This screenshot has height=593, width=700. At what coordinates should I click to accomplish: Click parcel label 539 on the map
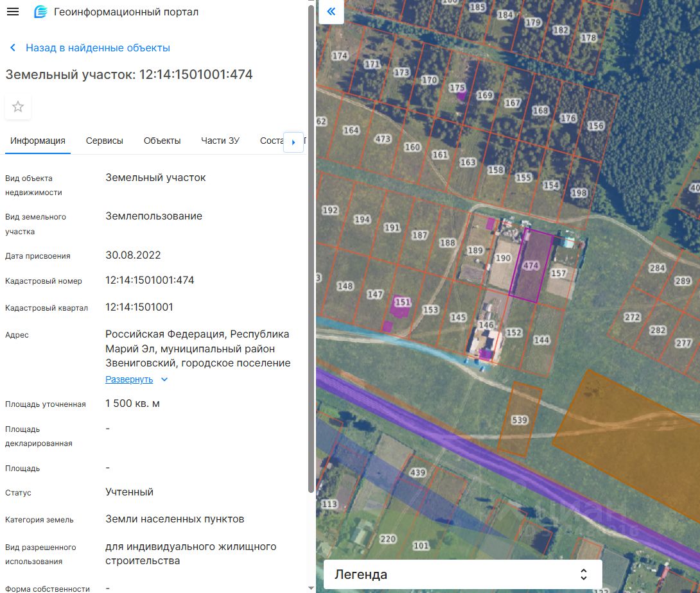[520, 420]
